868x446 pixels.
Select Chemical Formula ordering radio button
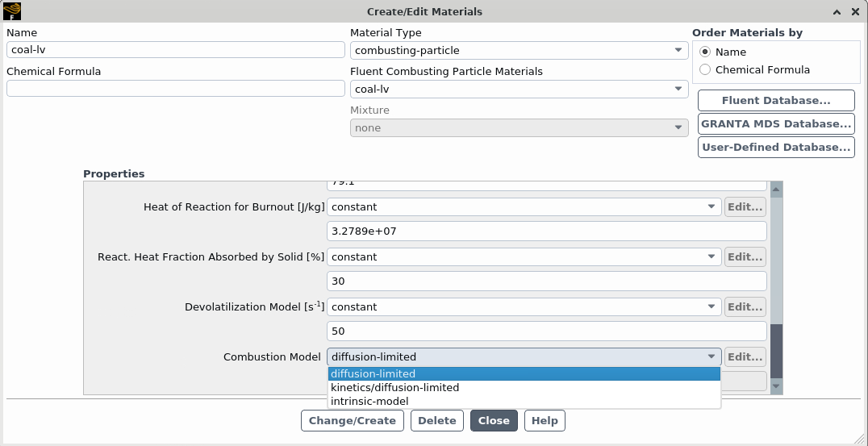coord(705,69)
